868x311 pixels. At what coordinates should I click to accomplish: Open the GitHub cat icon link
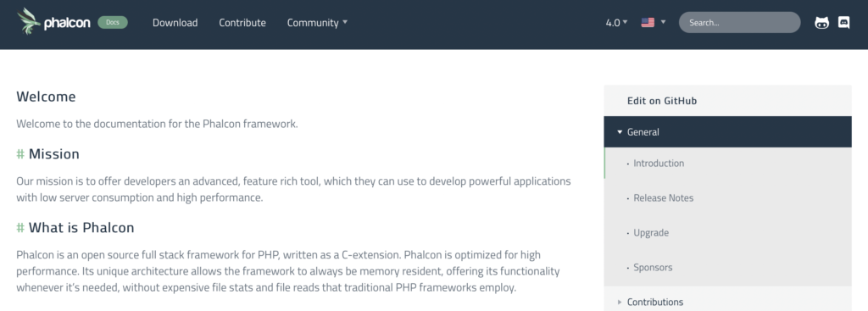pyautogui.click(x=822, y=23)
